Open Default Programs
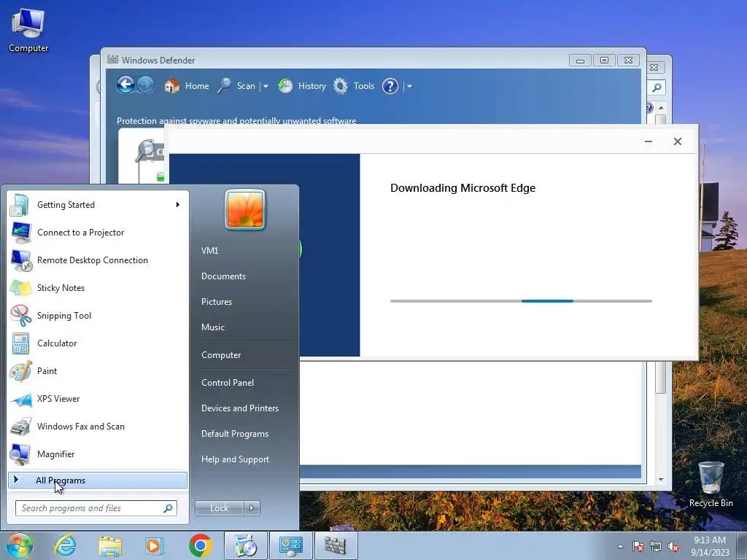747x560 pixels. pos(235,434)
